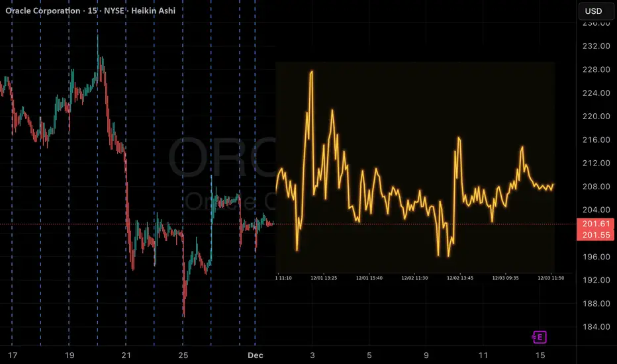Screen dimensions: 617x364
Task: Click the 12/02 13:45 inset time label
Action: pyautogui.click(x=460, y=278)
